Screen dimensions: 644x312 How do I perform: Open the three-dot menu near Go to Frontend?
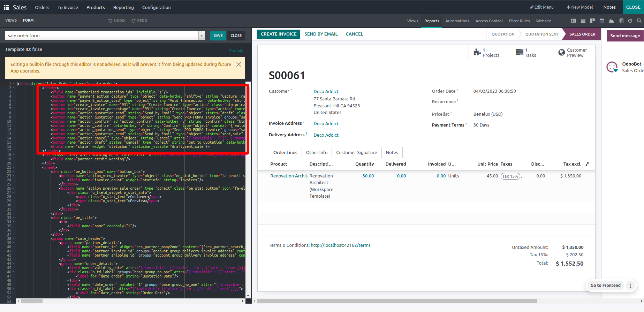tap(630, 286)
